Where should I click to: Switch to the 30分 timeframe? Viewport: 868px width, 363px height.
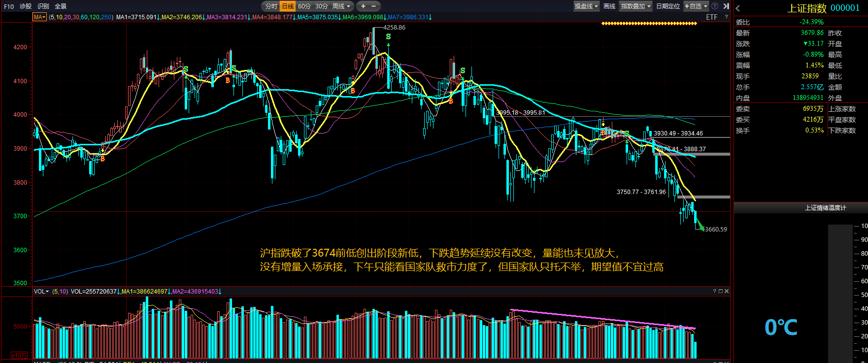(x=321, y=6)
